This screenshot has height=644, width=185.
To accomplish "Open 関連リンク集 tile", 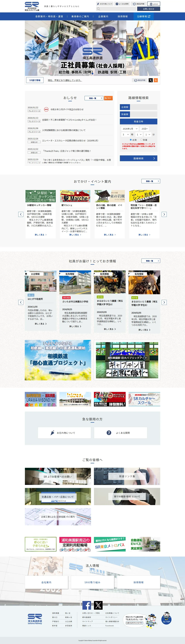I will point(127,476).
